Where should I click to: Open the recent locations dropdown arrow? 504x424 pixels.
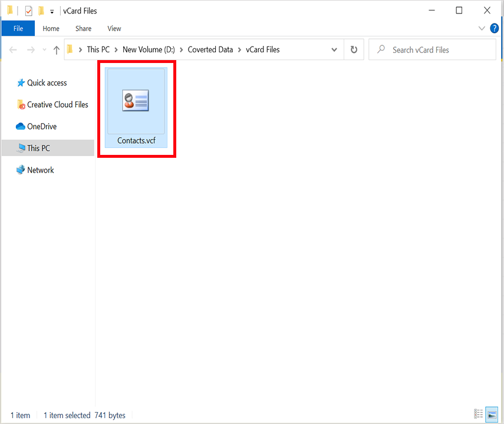coord(44,50)
